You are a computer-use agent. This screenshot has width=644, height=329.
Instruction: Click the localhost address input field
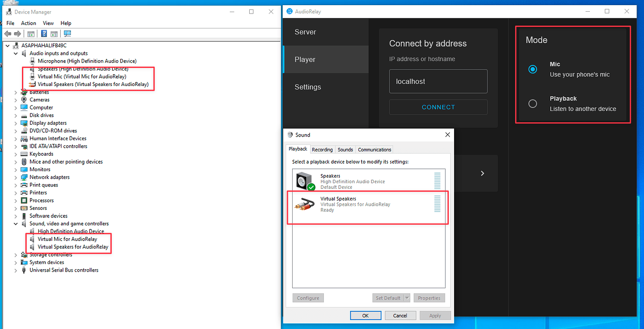tap(438, 81)
